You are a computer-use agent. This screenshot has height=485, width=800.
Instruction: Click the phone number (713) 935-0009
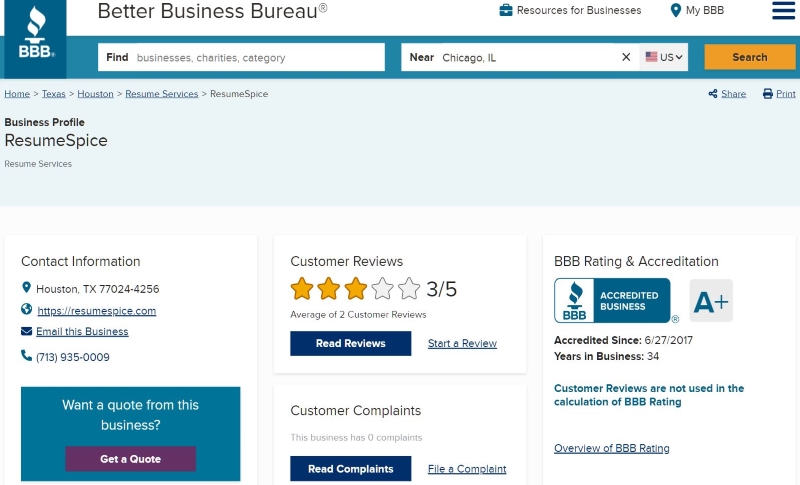coord(72,357)
